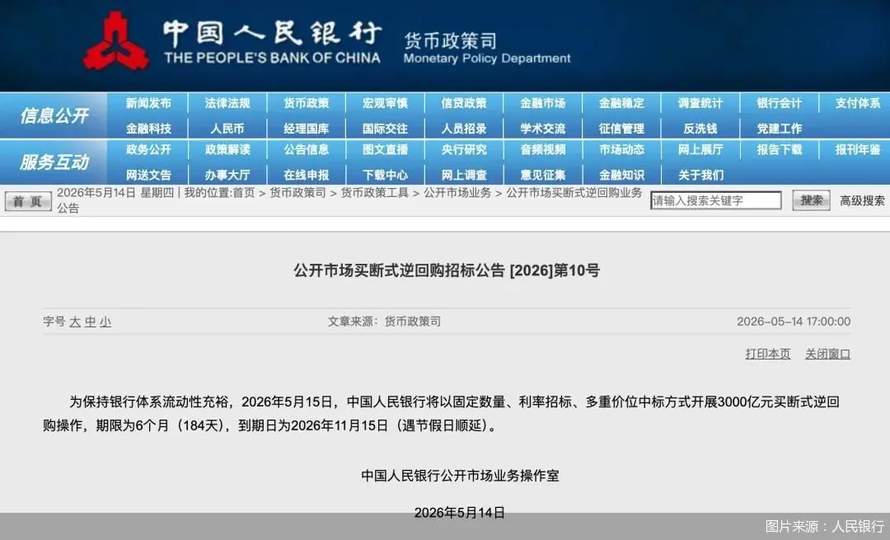
Task: Select the 人员招录 link
Action: pyautogui.click(x=464, y=129)
